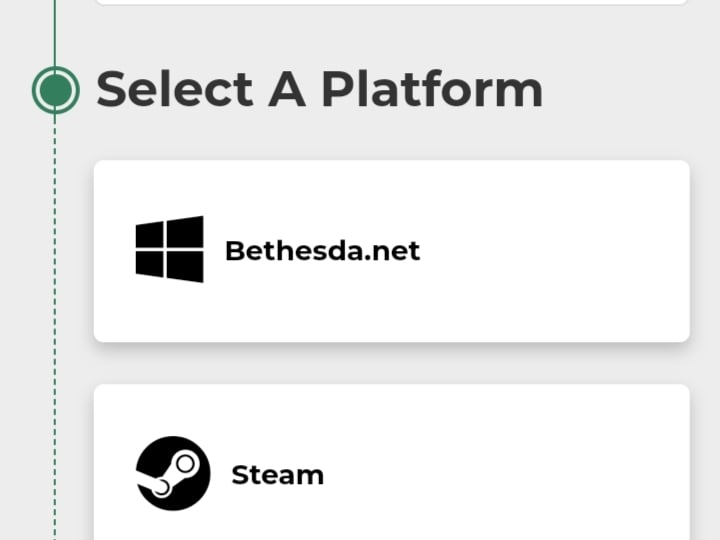This screenshot has width=720, height=540.
Task: Select the Bethesda.net platform card
Action: (x=391, y=251)
